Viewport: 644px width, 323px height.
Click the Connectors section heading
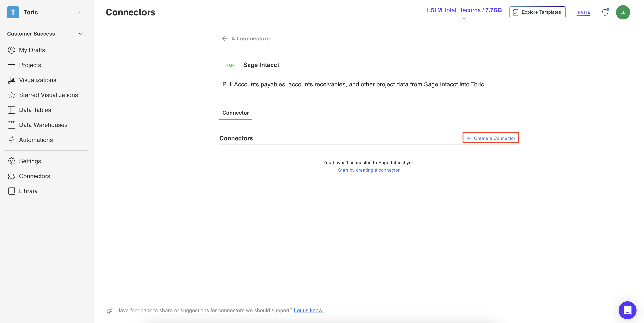[236, 138]
